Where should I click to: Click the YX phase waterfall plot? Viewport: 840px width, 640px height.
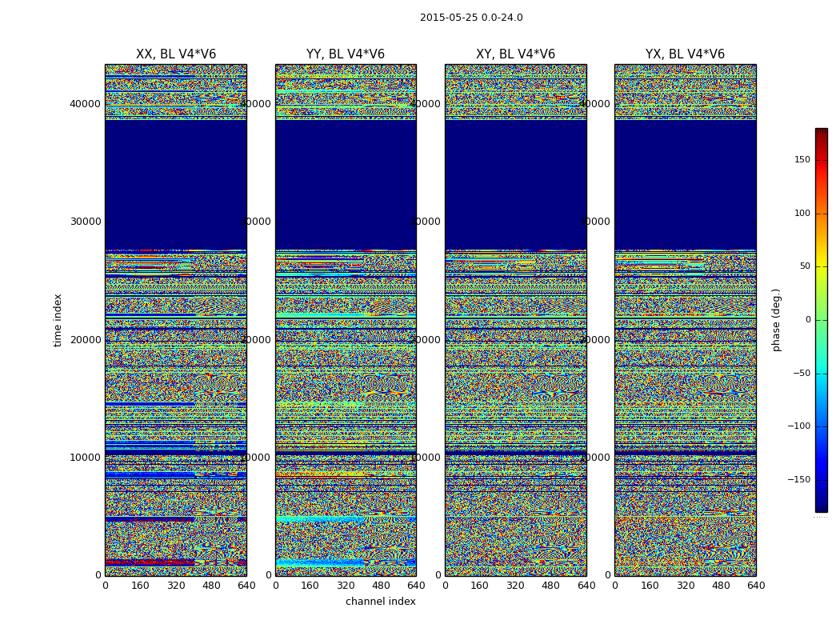pos(685,320)
